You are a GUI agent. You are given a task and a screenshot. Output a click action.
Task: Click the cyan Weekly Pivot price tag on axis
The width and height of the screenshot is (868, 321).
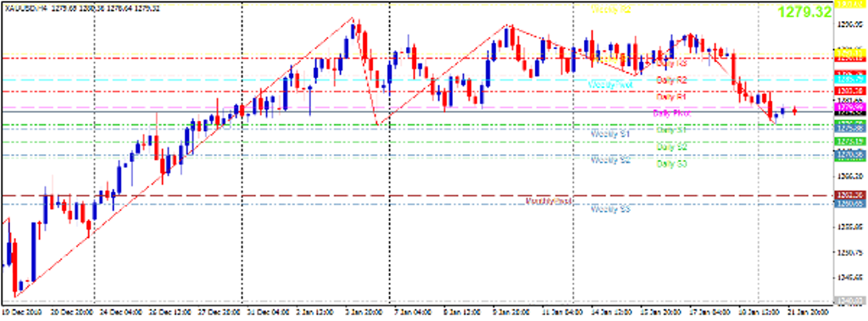tap(850, 80)
